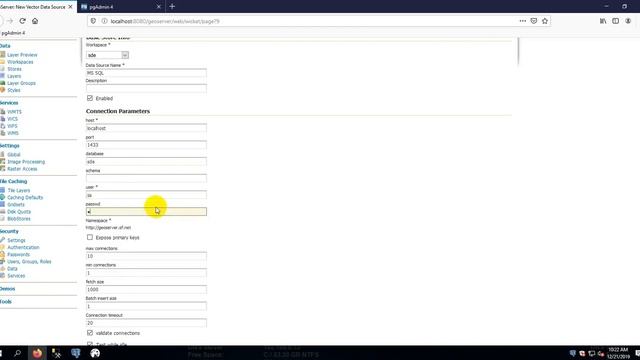Open the WFS service settings
Screen dimensions: 640x360
click(x=12, y=126)
